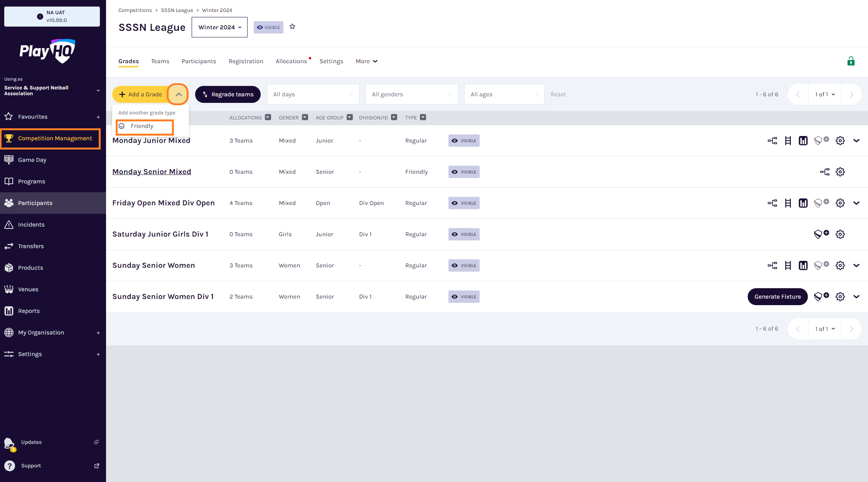Image resolution: width=868 pixels, height=482 pixels.
Task: Open the More tab menu
Action: (366, 61)
